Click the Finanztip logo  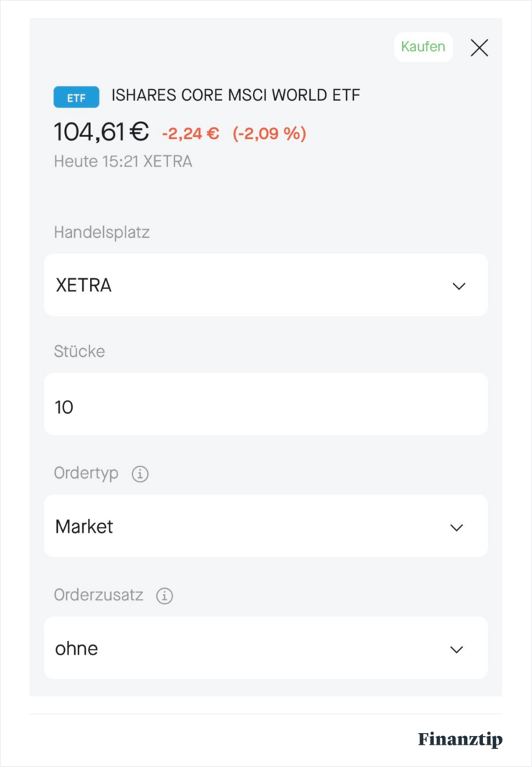460,740
